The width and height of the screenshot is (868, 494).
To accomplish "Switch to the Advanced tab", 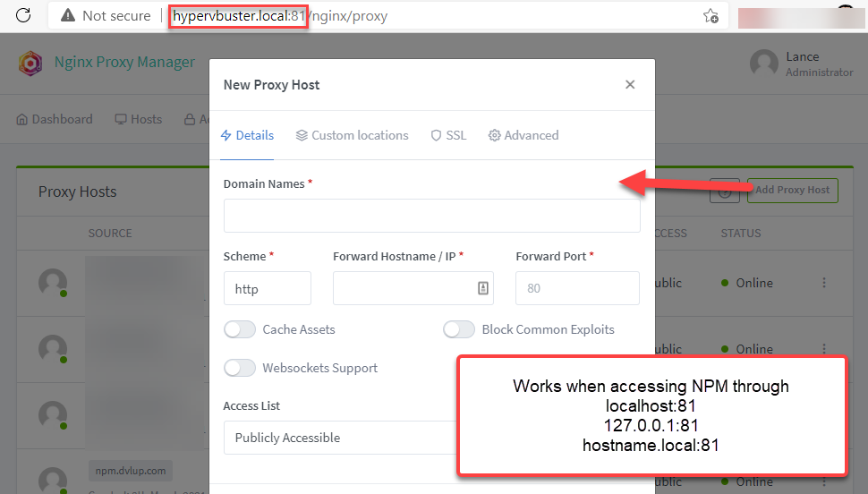I will (523, 135).
